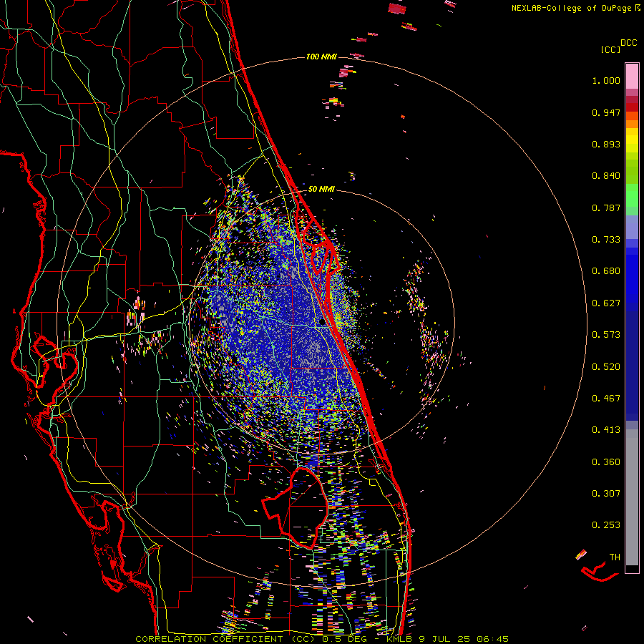Image resolution: width=644 pixels, height=644 pixels.
Task: Click the 0.307 scale value
Action: click(606, 494)
